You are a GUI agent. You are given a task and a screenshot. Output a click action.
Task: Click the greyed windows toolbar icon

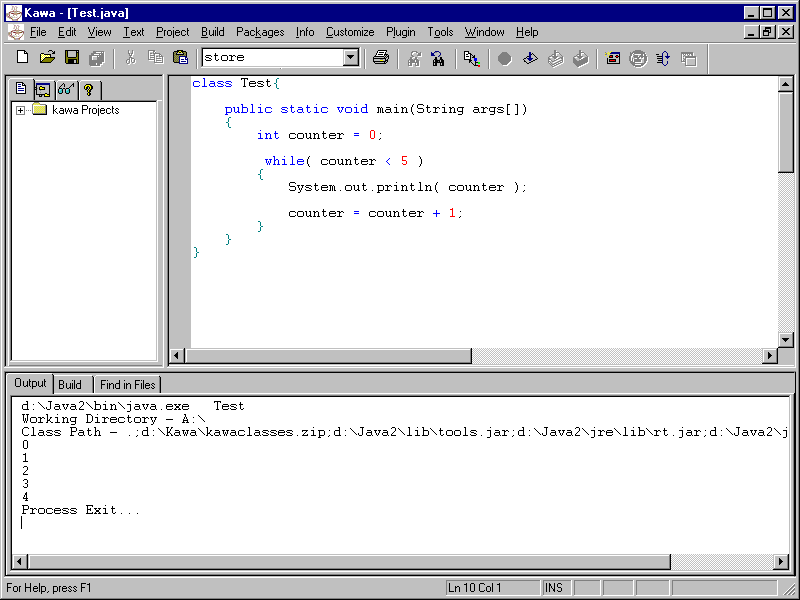[x=689, y=59]
